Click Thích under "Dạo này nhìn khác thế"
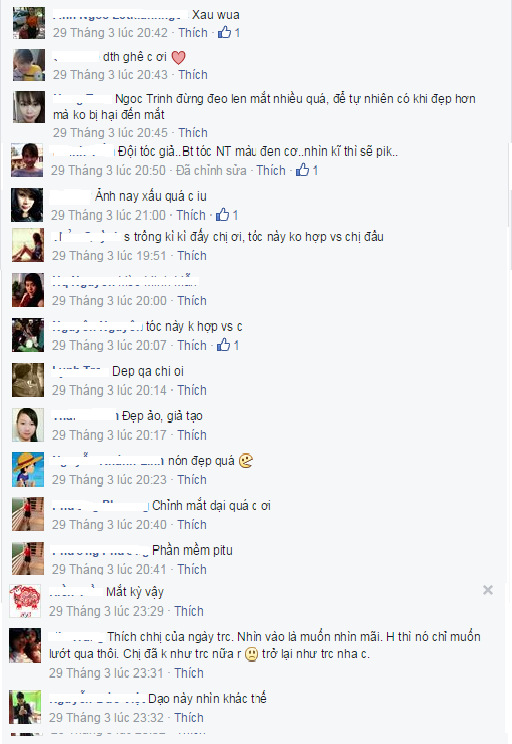This screenshot has width=512, height=744. 189,717
